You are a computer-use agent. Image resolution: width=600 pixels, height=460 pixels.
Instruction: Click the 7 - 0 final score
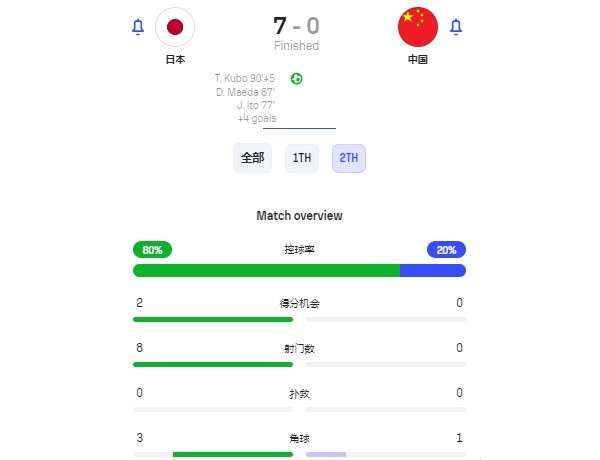297,26
